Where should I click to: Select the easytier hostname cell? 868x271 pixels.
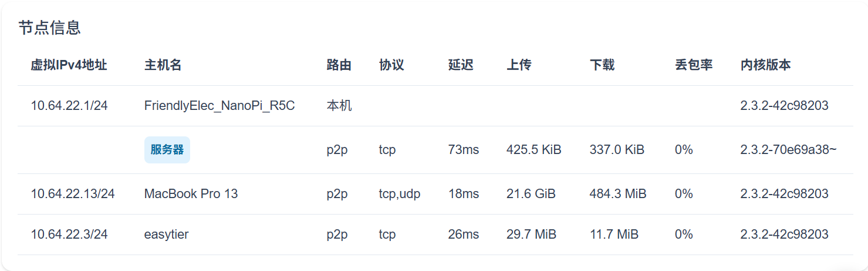click(167, 235)
